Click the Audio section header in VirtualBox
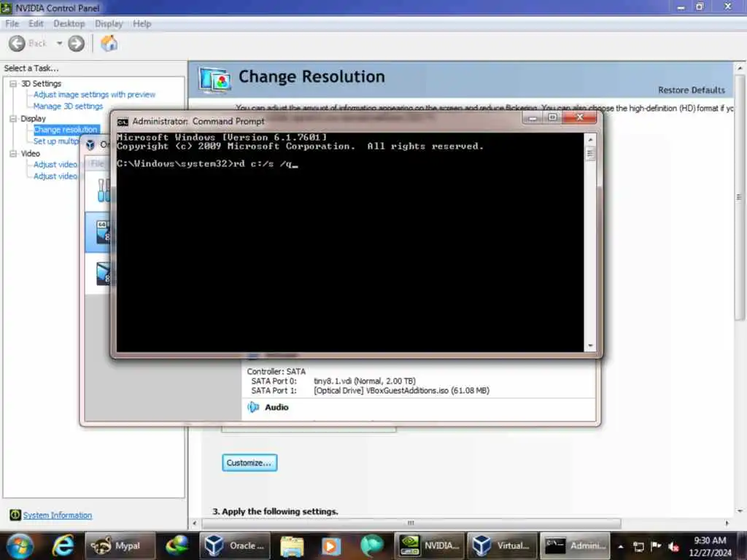The width and height of the screenshot is (747, 560). [276, 407]
